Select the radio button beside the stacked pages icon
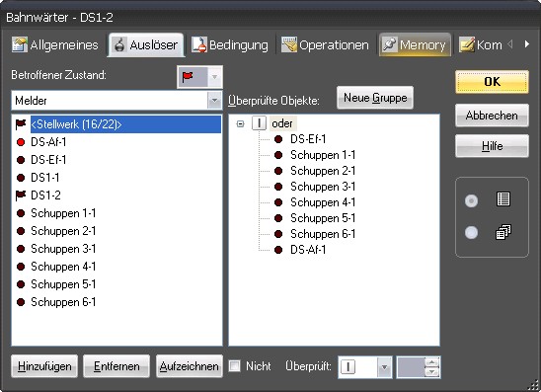The width and height of the screenshot is (541, 392). 471,233
